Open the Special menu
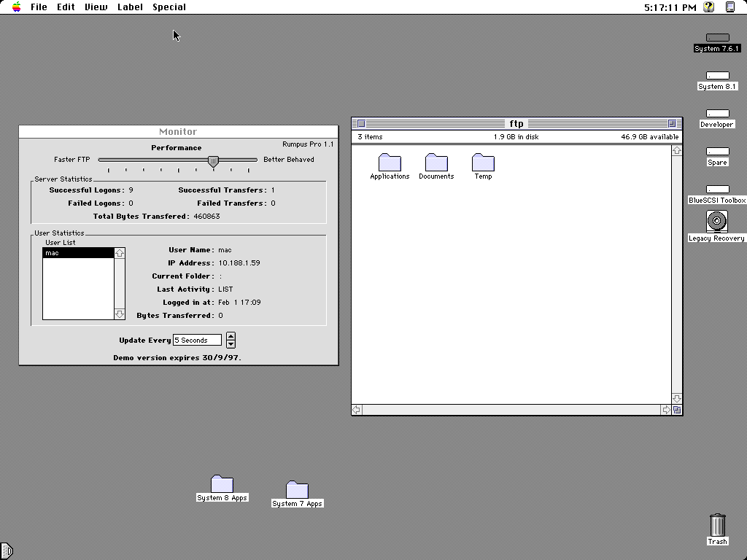Image resolution: width=747 pixels, height=560 pixels. click(169, 7)
